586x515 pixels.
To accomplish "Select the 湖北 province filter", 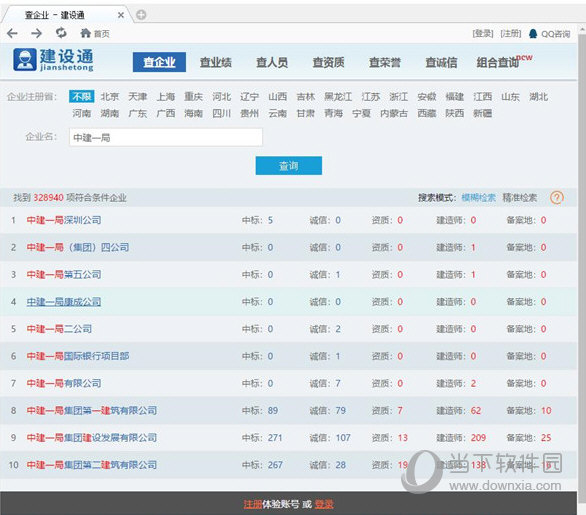I will [x=539, y=97].
